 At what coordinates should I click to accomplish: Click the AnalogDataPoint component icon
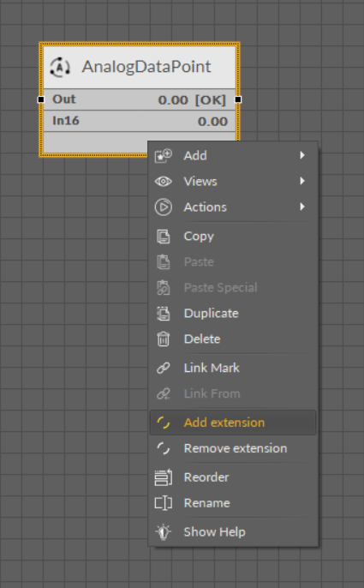click(60, 67)
